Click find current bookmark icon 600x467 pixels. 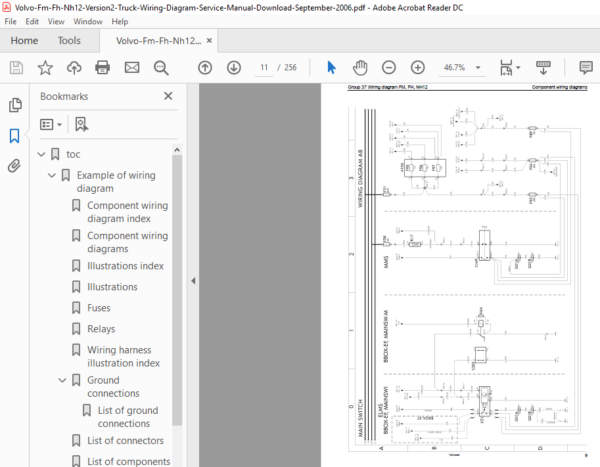coord(82,124)
